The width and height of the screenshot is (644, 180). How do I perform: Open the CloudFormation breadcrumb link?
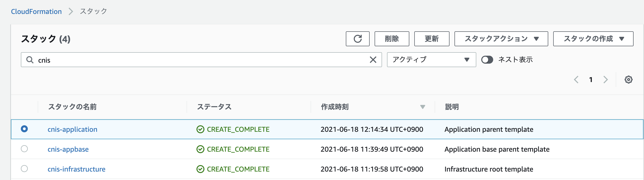point(36,11)
